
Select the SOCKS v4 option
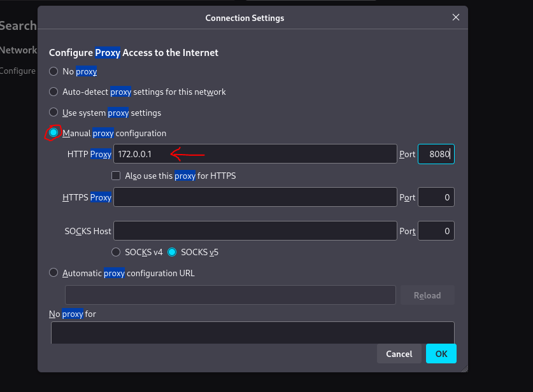click(x=116, y=252)
